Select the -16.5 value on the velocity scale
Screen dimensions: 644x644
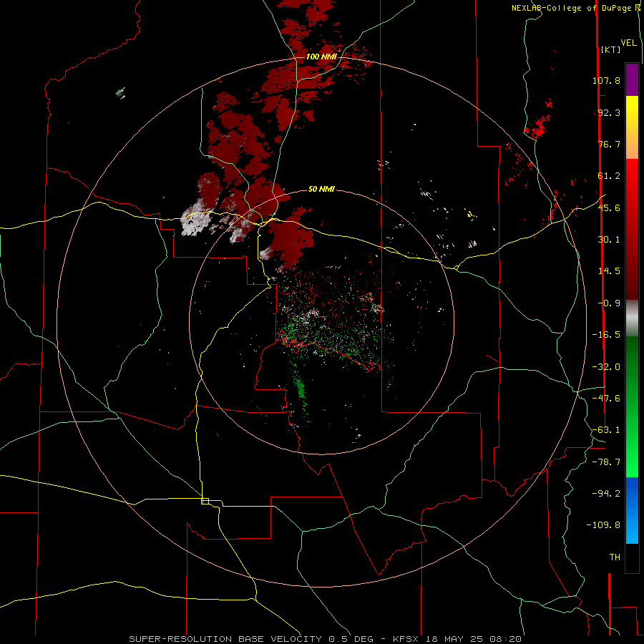(606, 335)
